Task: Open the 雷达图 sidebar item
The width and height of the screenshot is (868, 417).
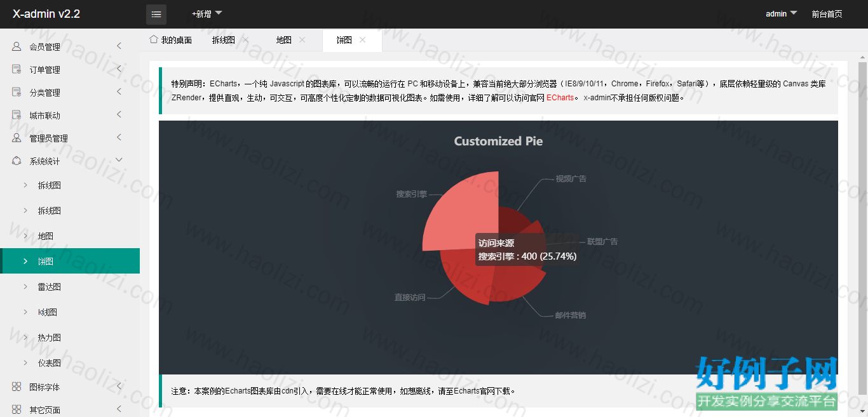Action: [70, 287]
